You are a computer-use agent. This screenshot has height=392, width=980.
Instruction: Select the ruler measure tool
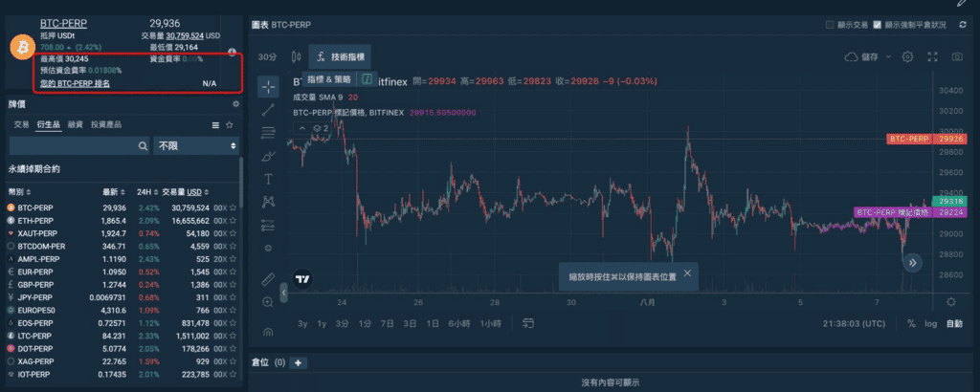[x=268, y=278]
